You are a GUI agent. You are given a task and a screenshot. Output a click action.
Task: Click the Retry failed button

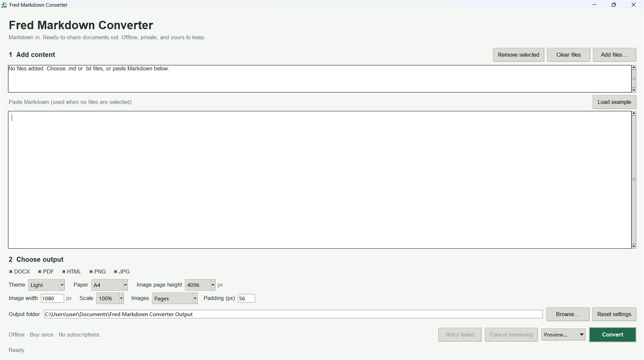click(x=460, y=335)
